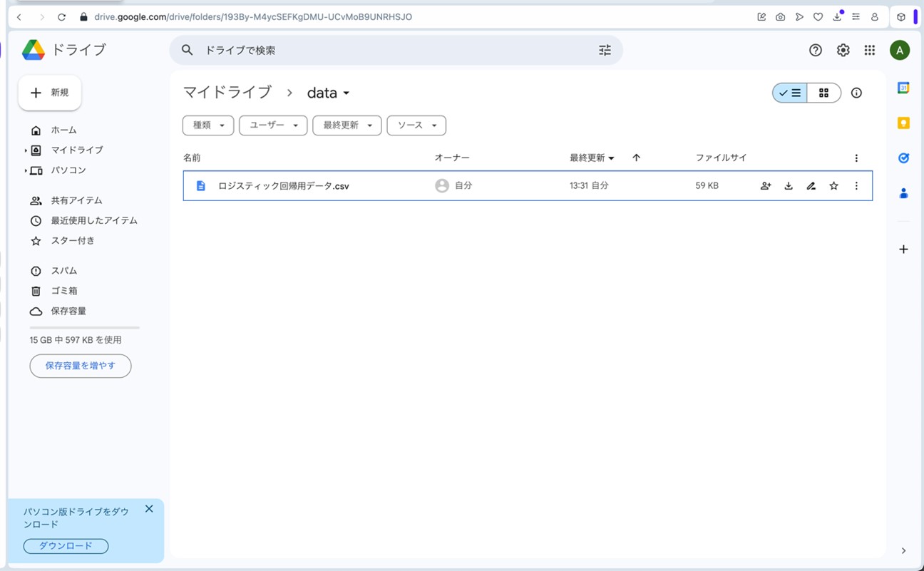Sort by 名前 column header
The width and height of the screenshot is (924, 571).
click(192, 158)
